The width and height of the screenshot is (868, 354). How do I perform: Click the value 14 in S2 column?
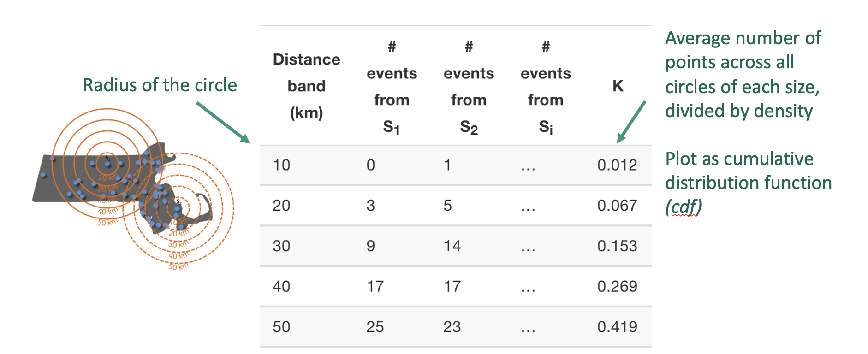click(452, 246)
